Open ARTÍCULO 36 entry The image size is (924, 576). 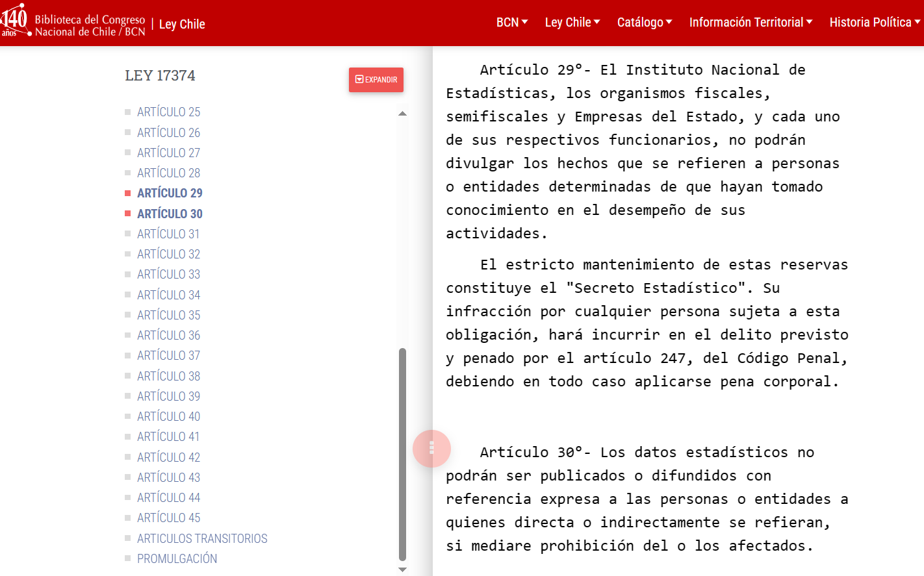tap(168, 335)
